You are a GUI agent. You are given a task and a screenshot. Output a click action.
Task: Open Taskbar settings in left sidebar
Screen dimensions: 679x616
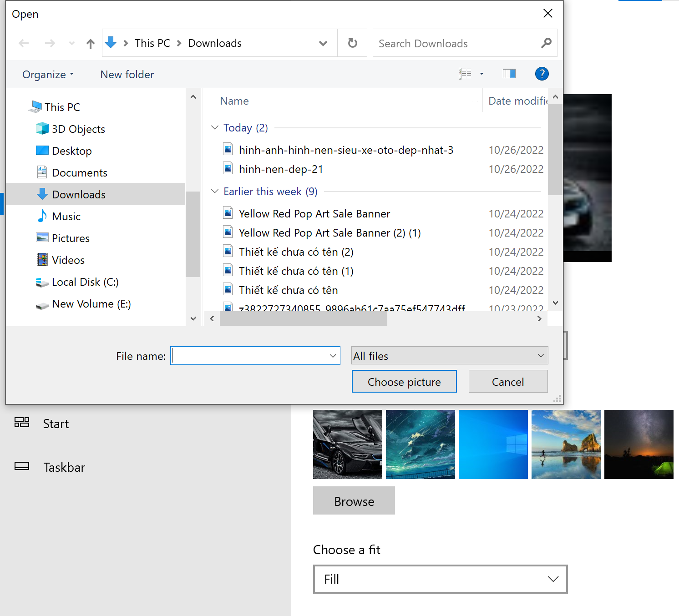[64, 467]
